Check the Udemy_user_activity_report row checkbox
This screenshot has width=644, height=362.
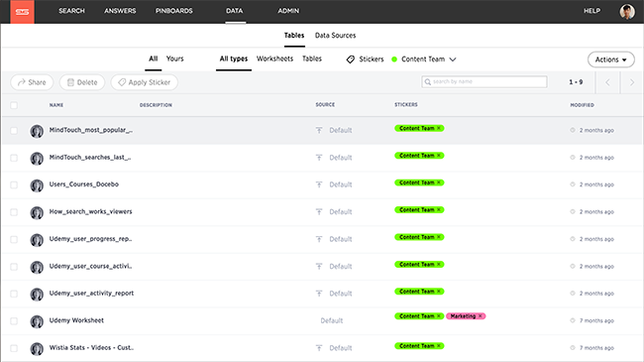(14, 294)
